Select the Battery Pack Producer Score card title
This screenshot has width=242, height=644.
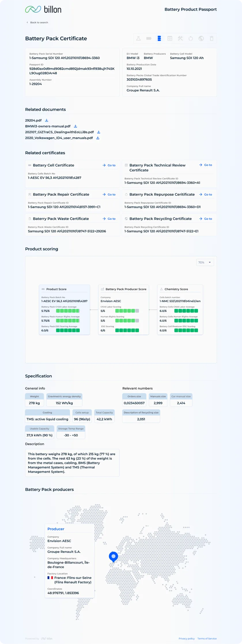(x=126, y=289)
